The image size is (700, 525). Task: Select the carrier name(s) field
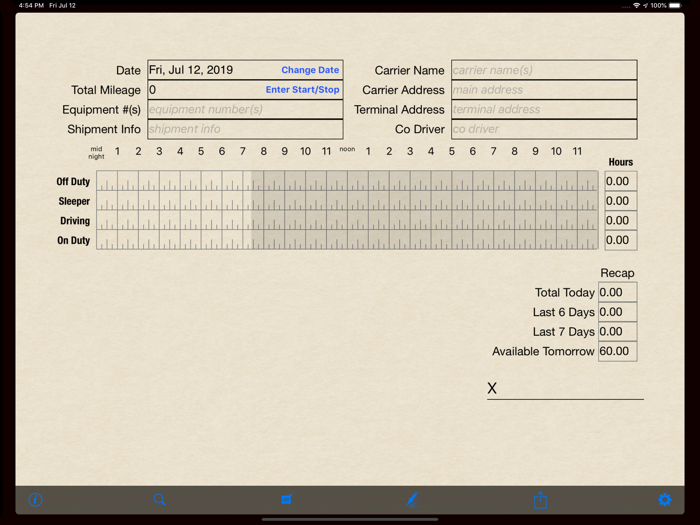coord(544,70)
